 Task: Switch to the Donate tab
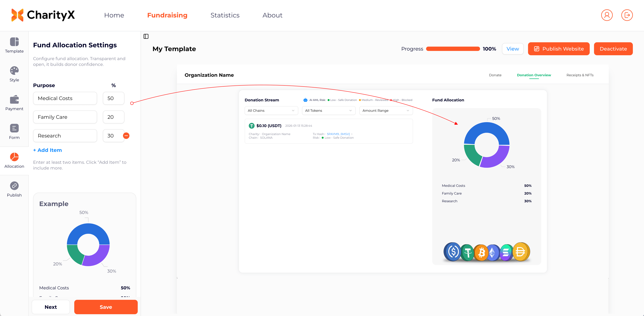[495, 75]
